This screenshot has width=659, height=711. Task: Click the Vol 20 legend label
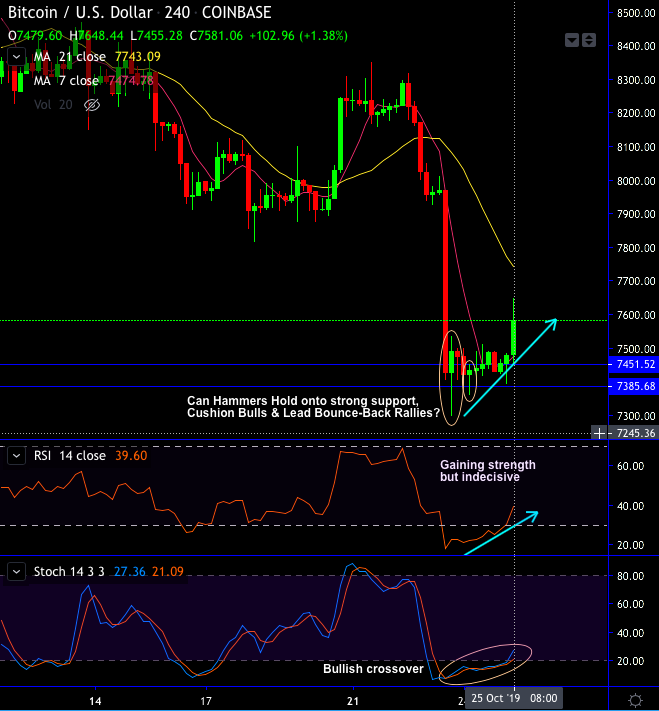pyautogui.click(x=53, y=105)
